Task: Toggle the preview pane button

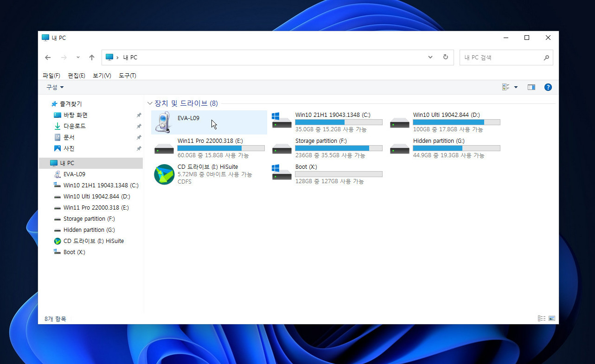Action: [531, 87]
